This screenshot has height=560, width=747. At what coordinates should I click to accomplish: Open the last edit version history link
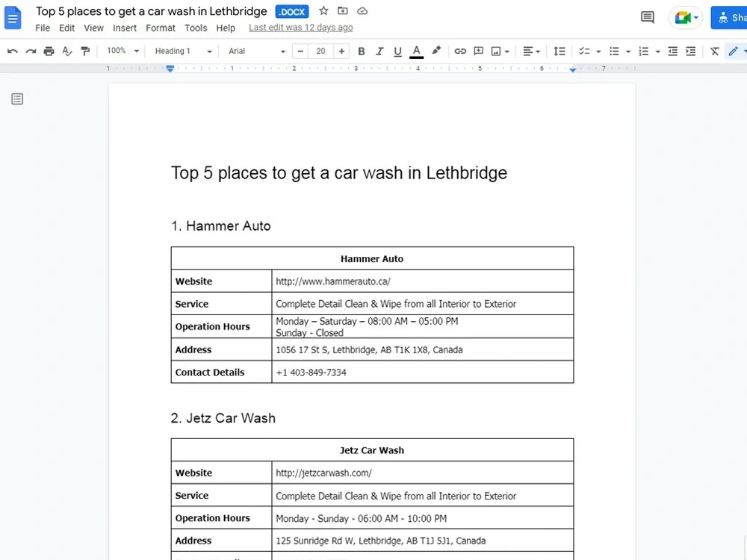pyautogui.click(x=300, y=28)
